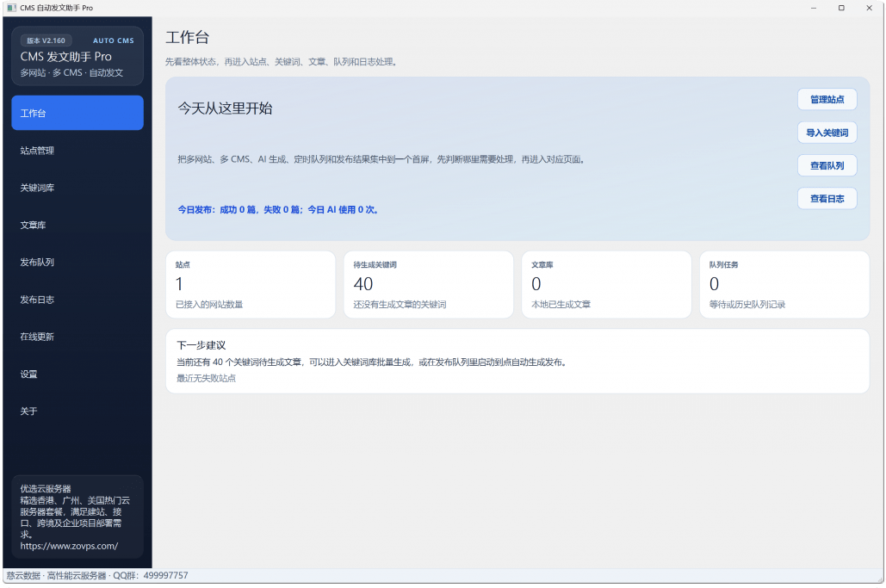Open the 关于 sidebar entry
The image size is (886, 588).
[x=77, y=412]
